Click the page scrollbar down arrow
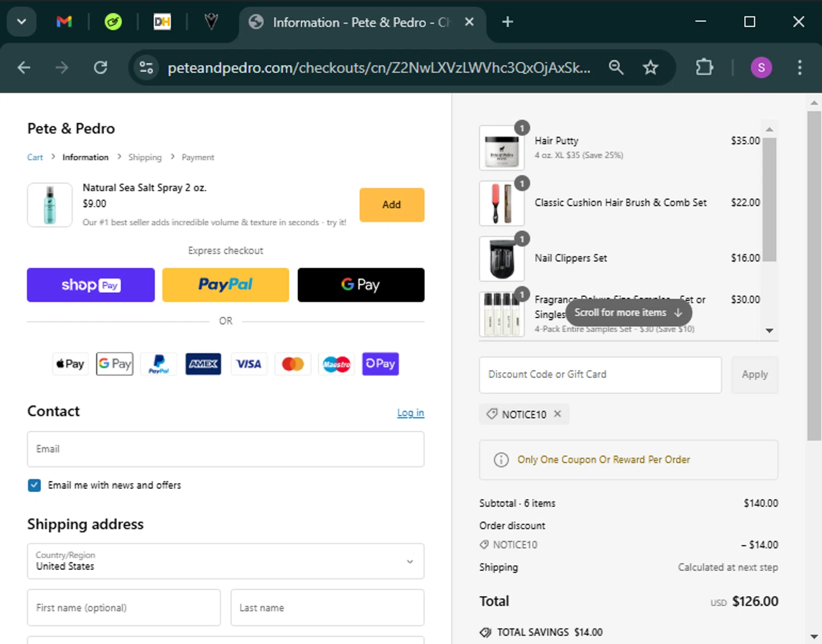822x644 pixels. coord(814,636)
